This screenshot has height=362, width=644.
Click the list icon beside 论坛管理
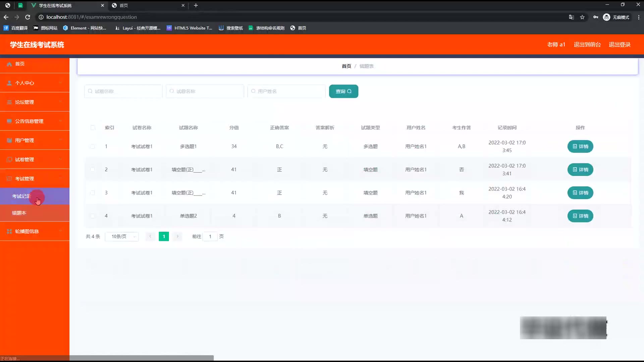click(x=9, y=102)
